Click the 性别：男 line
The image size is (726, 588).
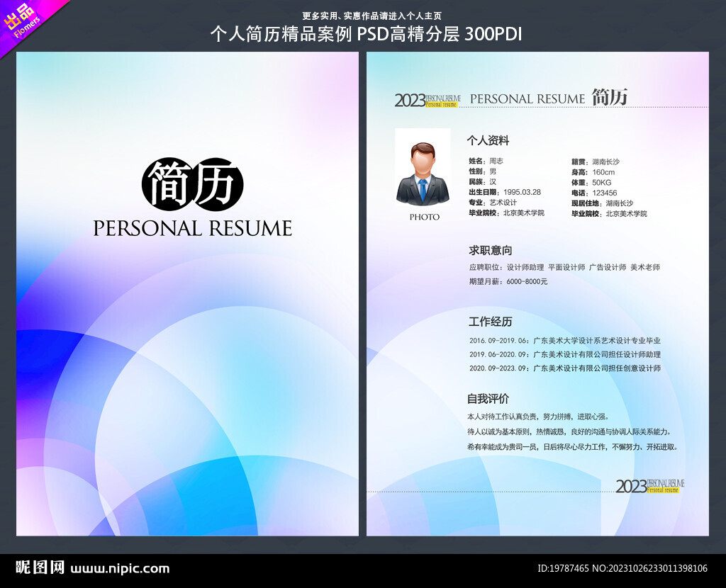pyautogui.click(x=482, y=171)
